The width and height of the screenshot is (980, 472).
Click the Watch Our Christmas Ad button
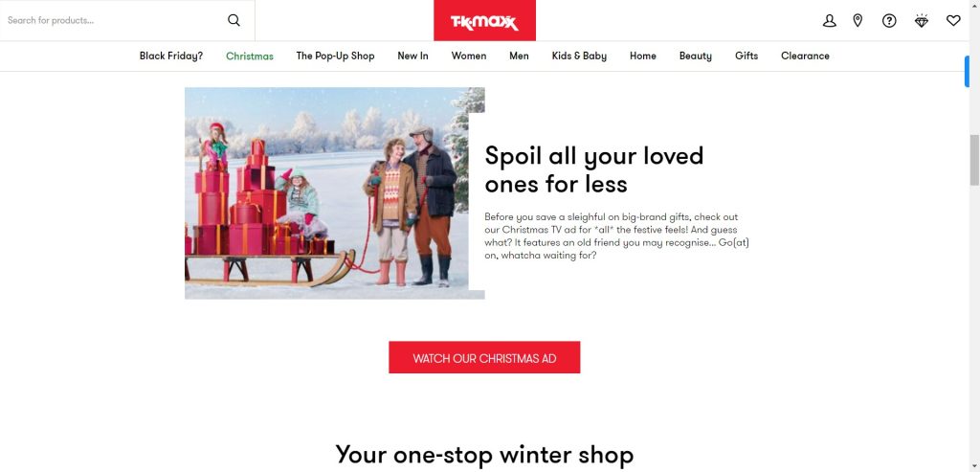484,357
